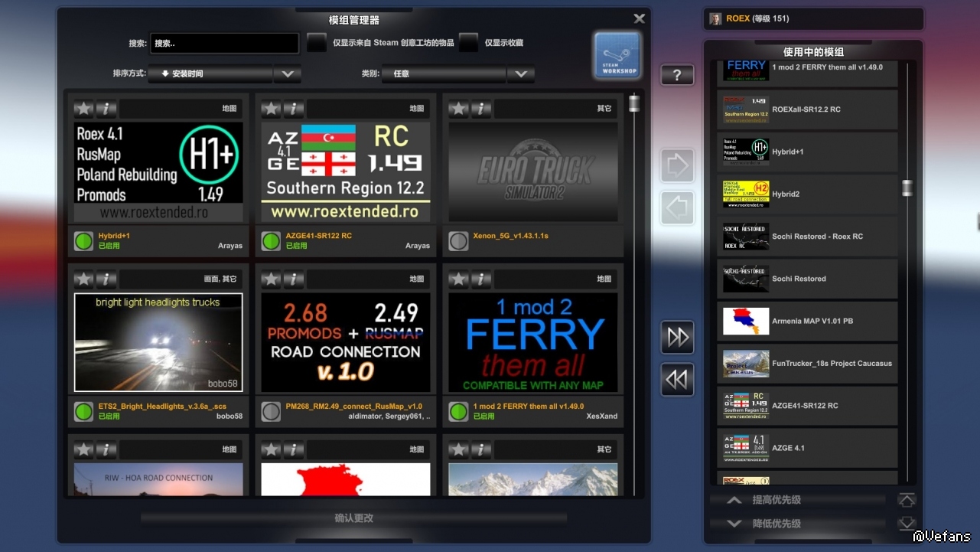
Task: Star the card with the red map thumbnail
Action: click(271, 449)
